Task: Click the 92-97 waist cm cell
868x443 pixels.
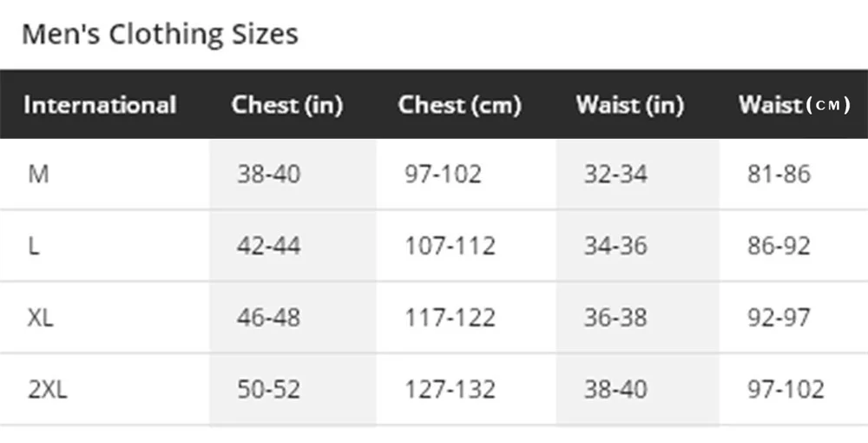Action: [x=779, y=317]
